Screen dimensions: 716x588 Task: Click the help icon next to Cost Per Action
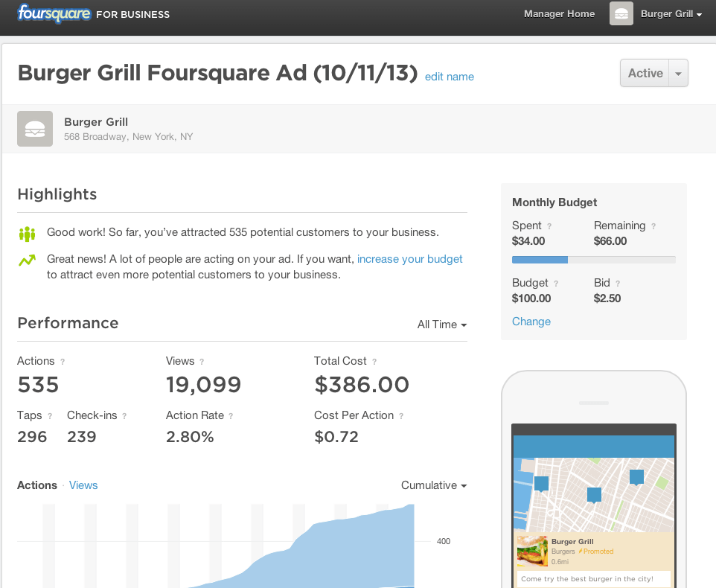401,416
